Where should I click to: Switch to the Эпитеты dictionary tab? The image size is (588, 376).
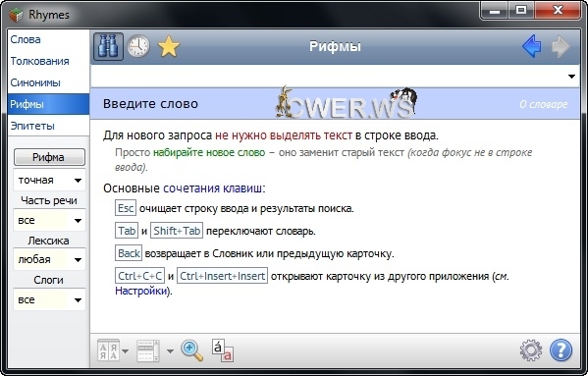(32, 126)
